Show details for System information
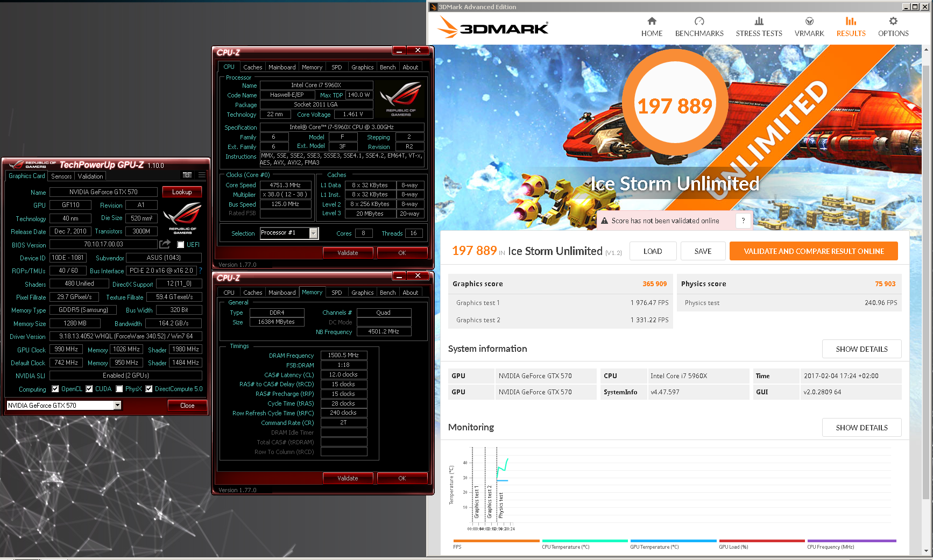 861,349
